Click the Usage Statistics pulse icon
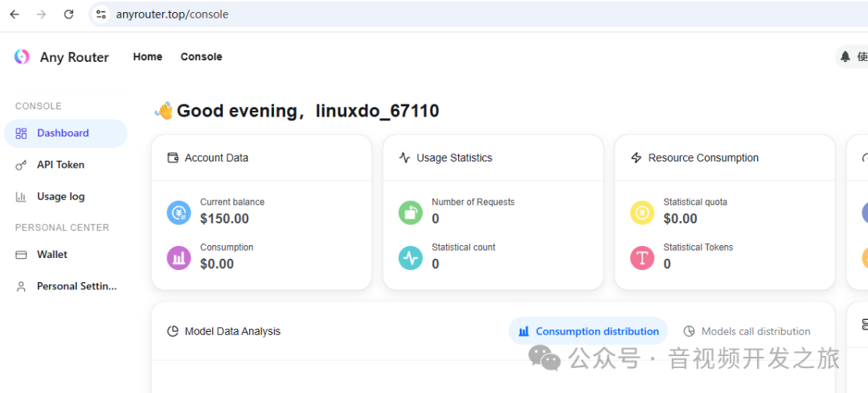 point(404,158)
